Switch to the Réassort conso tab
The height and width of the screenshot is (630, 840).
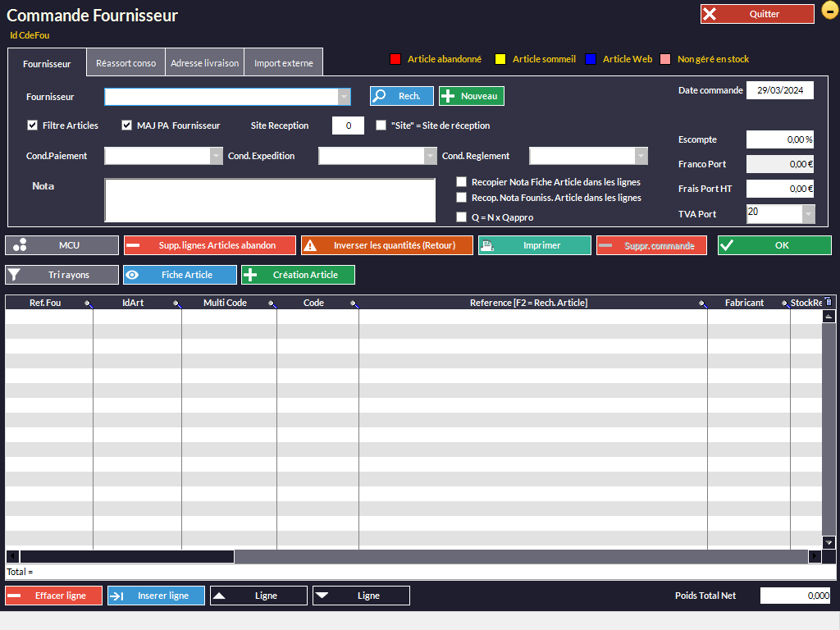click(x=126, y=63)
